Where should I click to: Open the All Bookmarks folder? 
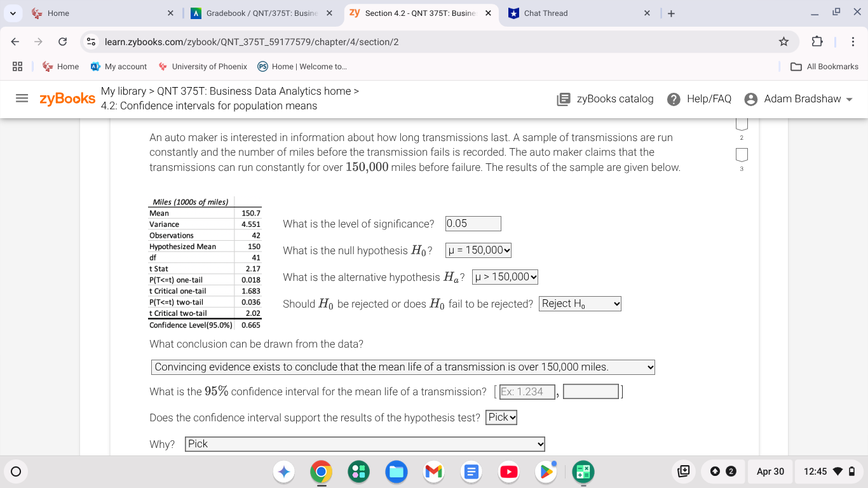(x=825, y=66)
